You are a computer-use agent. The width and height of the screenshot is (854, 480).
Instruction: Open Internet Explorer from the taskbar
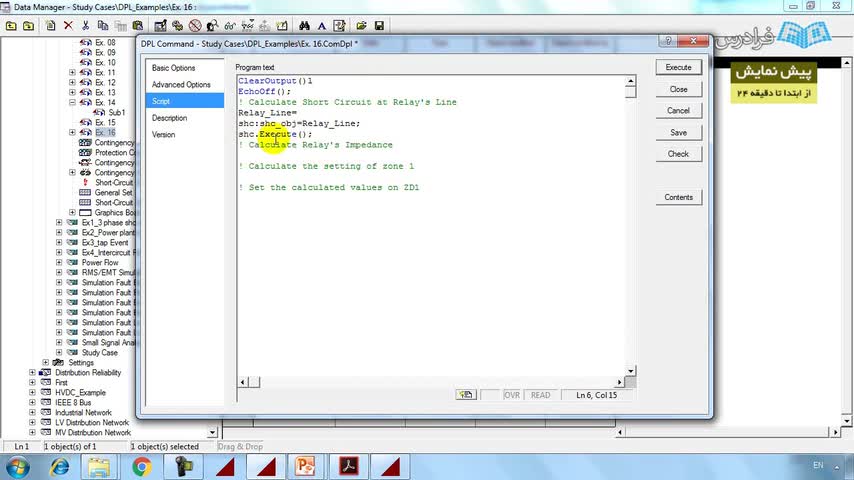point(59,467)
